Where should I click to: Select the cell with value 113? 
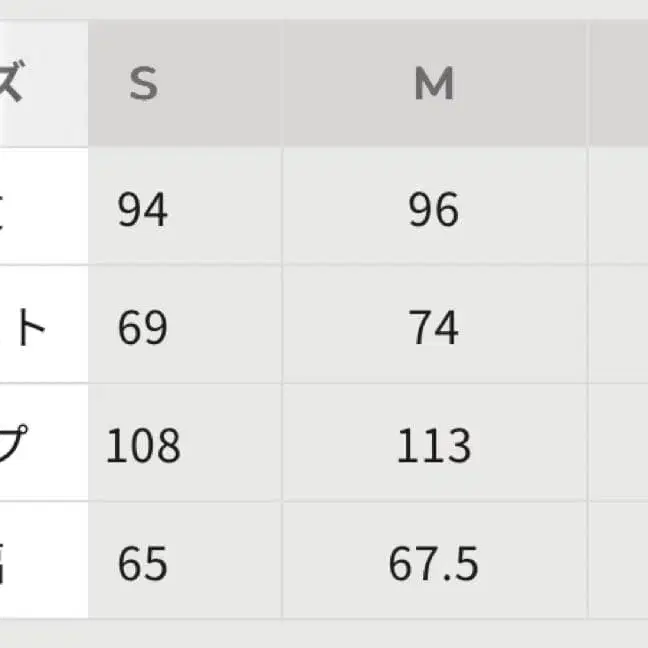tap(434, 446)
